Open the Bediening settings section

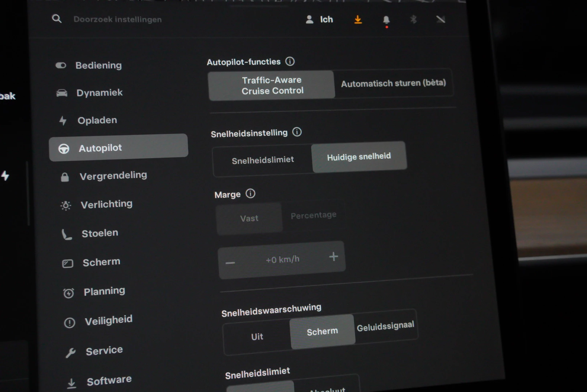98,65
